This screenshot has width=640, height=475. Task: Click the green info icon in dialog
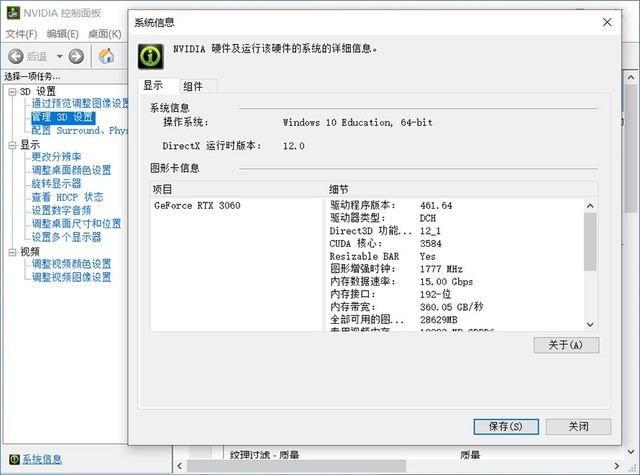[x=151, y=56]
